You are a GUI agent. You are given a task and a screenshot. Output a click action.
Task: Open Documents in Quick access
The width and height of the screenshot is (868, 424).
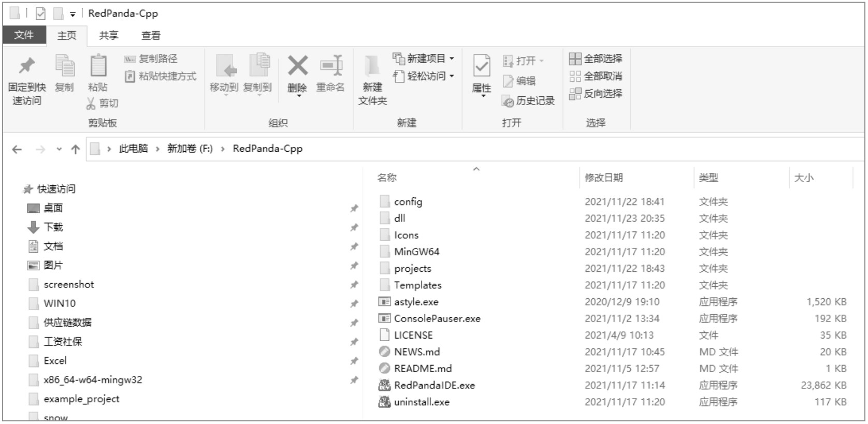click(45, 246)
